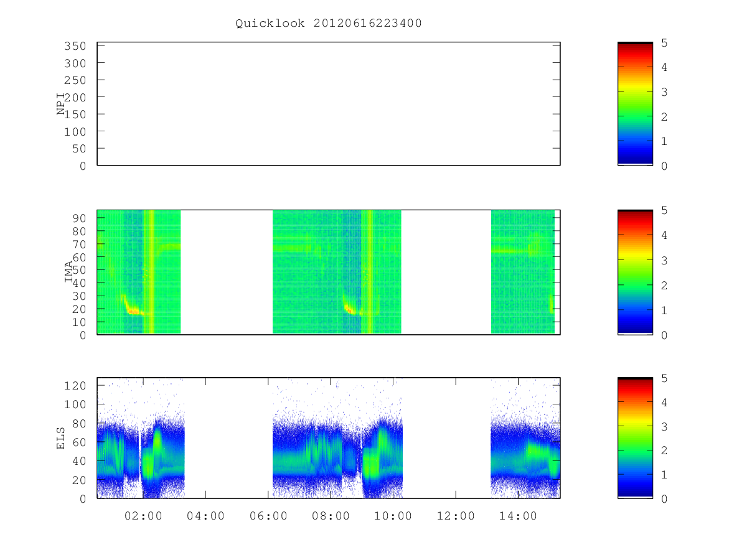
Task: Click the red IMA hotspot before 02:00
Action: coord(133,310)
